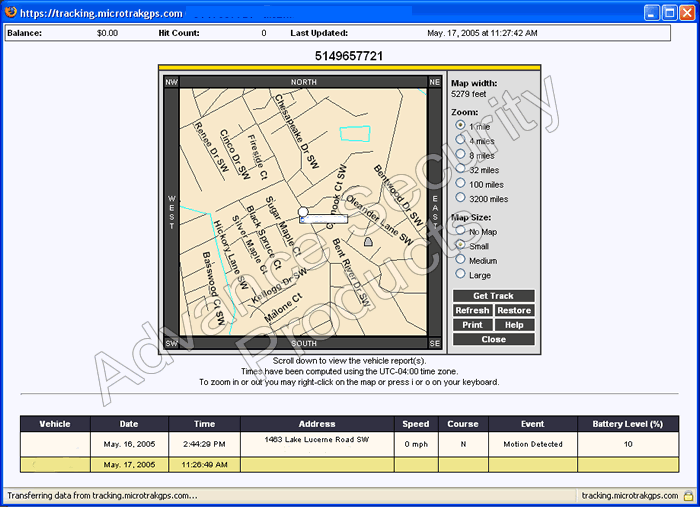
Task: Choose the 3200 miles zoom radio button
Action: point(460,198)
